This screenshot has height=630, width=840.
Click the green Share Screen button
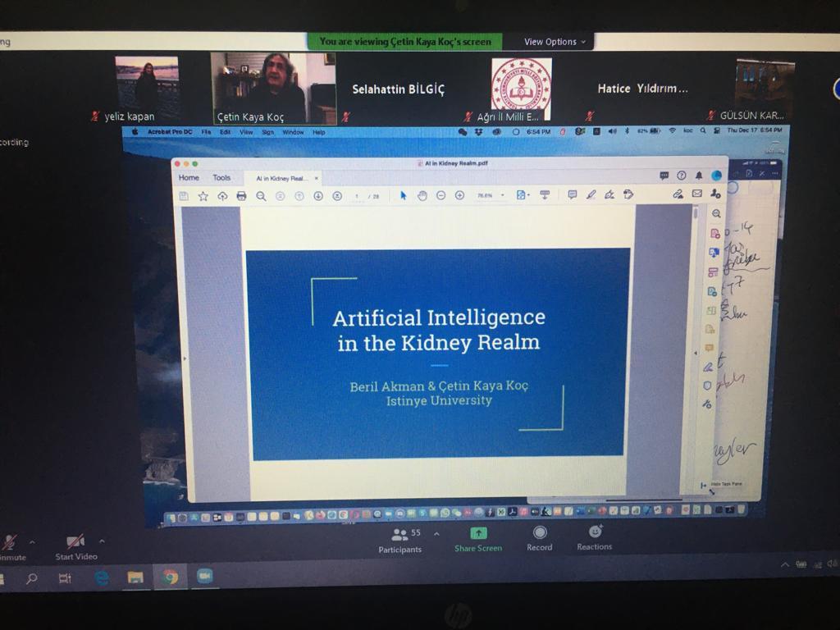[x=478, y=538]
